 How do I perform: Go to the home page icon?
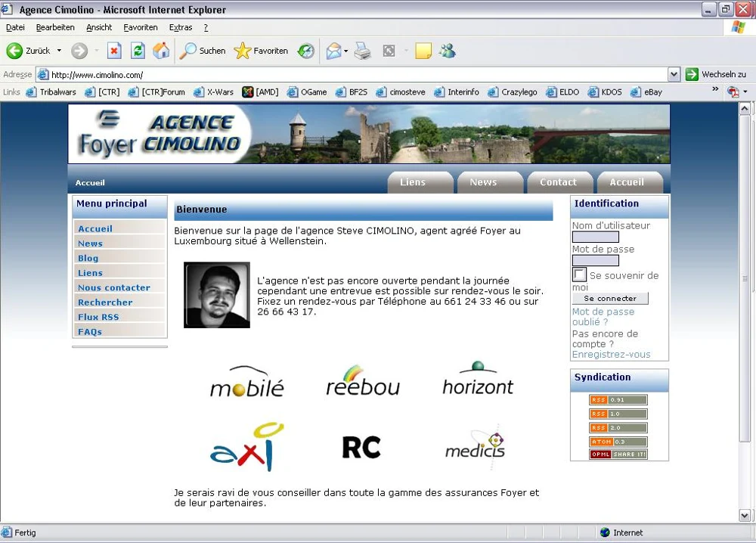click(x=162, y=51)
